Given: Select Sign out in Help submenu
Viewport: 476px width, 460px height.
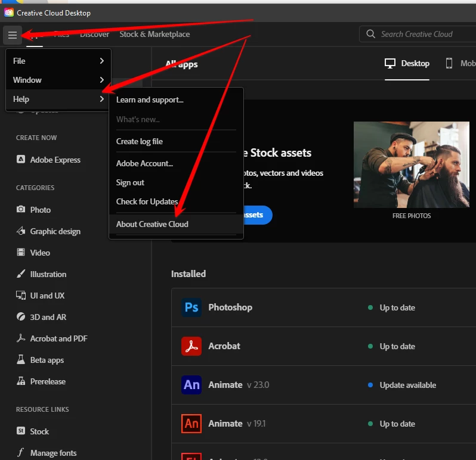Looking at the screenshot, I should coord(130,182).
